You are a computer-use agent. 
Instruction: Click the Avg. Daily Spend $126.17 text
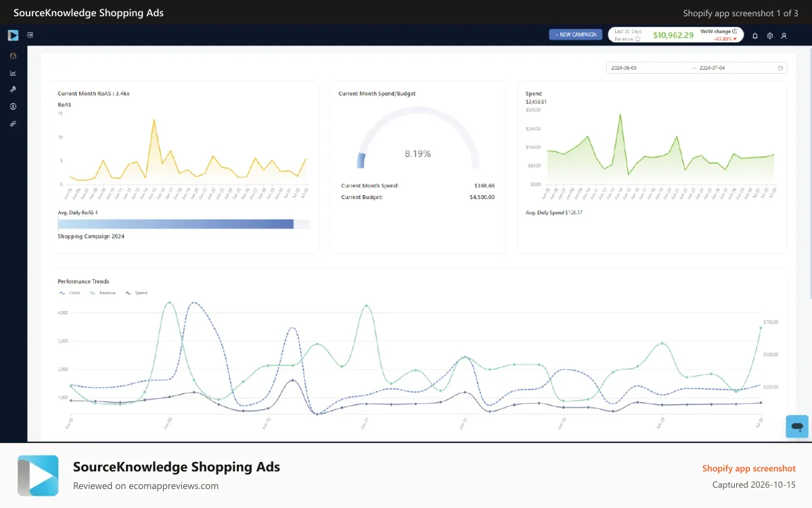[554, 213]
